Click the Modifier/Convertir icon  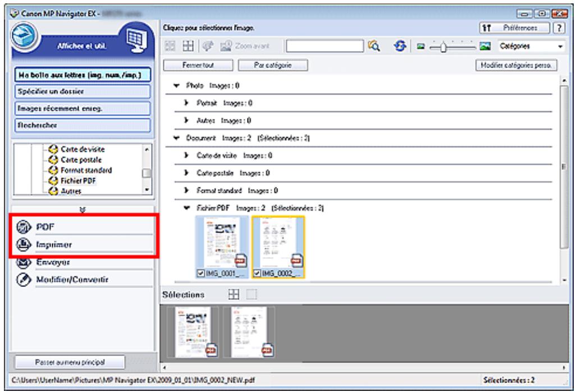pos(24,279)
